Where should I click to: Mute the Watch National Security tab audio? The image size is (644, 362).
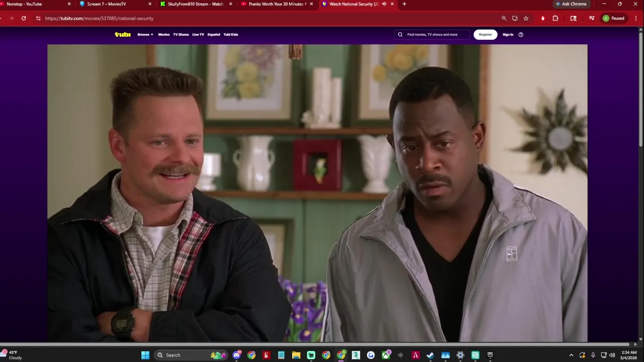click(384, 4)
